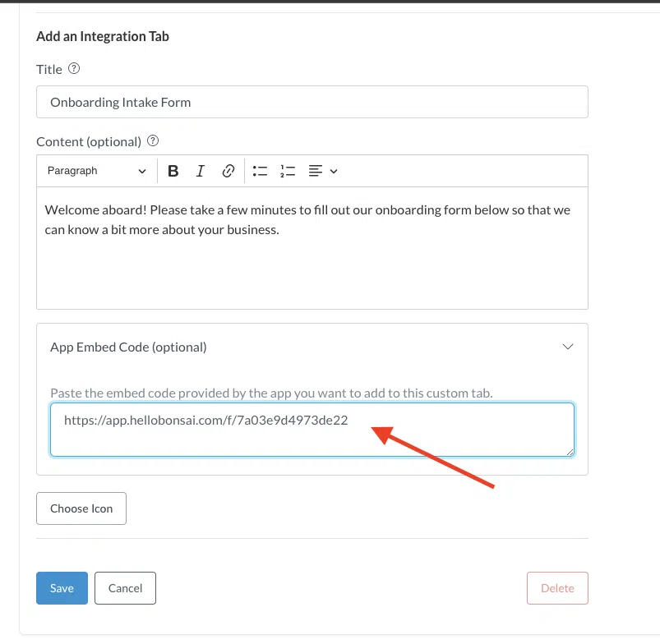The image size is (660, 644).
Task: Click the help icon beside Title
Action: (x=74, y=69)
